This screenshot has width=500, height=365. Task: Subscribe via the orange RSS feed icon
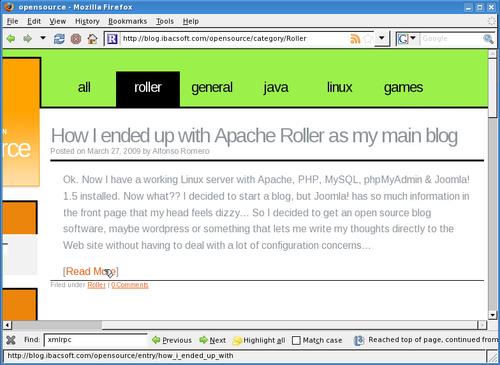click(355, 39)
